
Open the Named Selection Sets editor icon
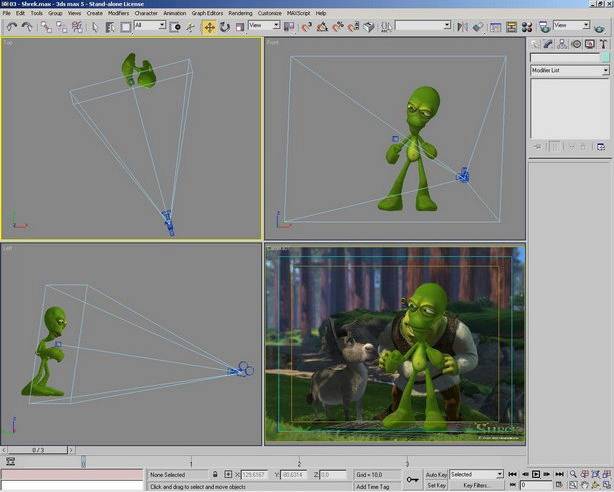(386, 27)
